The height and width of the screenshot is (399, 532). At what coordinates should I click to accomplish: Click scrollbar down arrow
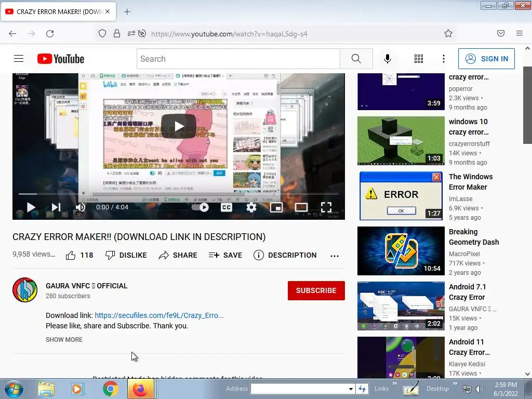[x=527, y=374]
